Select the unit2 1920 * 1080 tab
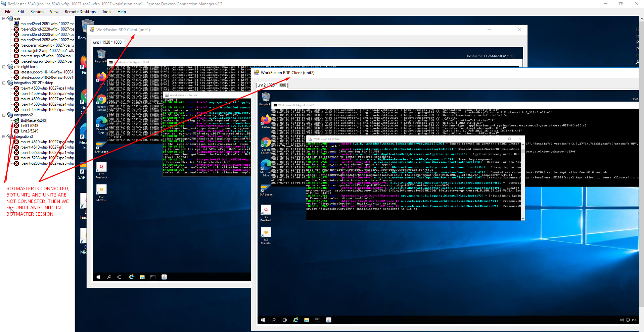This screenshot has height=332, width=644. pyautogui.click(x=272, y=85)
